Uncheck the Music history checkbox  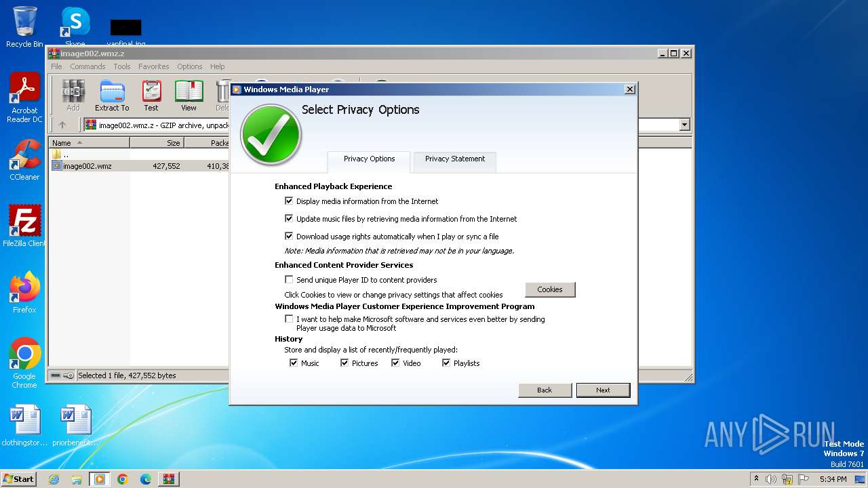click(x=294, y=363)
